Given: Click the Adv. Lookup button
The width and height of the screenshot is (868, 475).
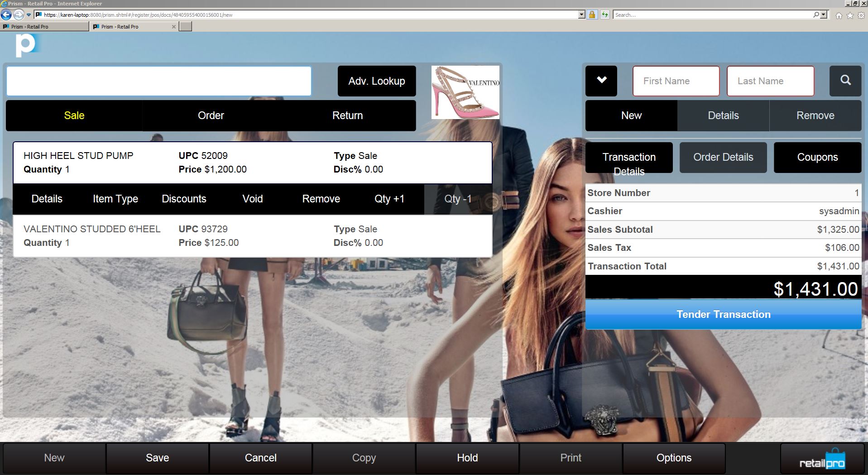Looking at the screenshot, I should pos(376,81).
